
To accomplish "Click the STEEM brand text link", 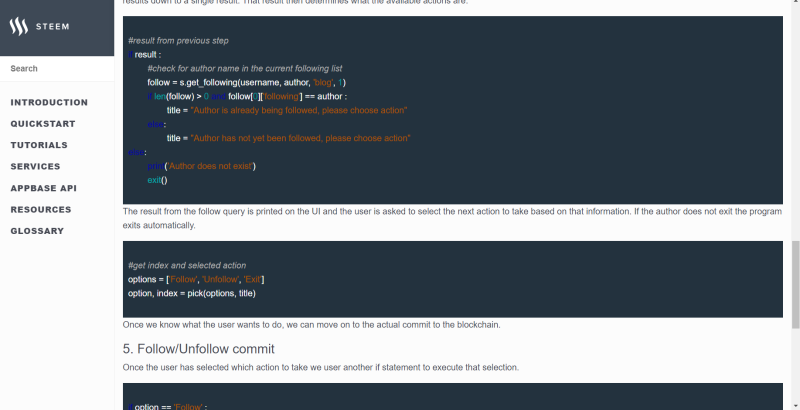I will click(53, 27).
